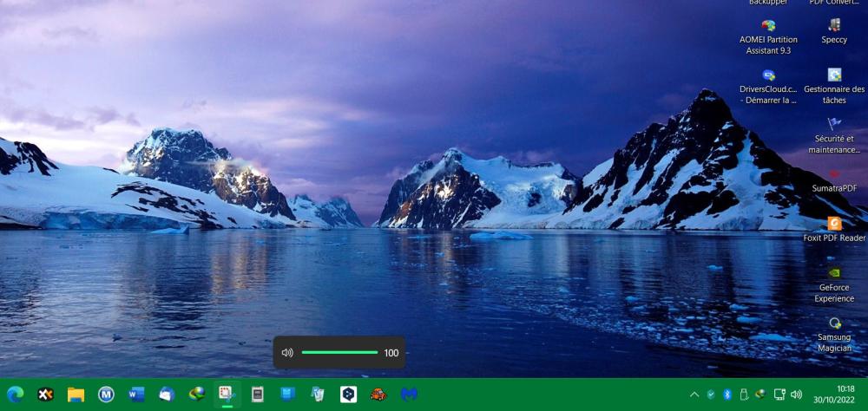Open the globe download manager tray icon
The image size is (868, 411).
pyautogui.click(x=760, y=394)
